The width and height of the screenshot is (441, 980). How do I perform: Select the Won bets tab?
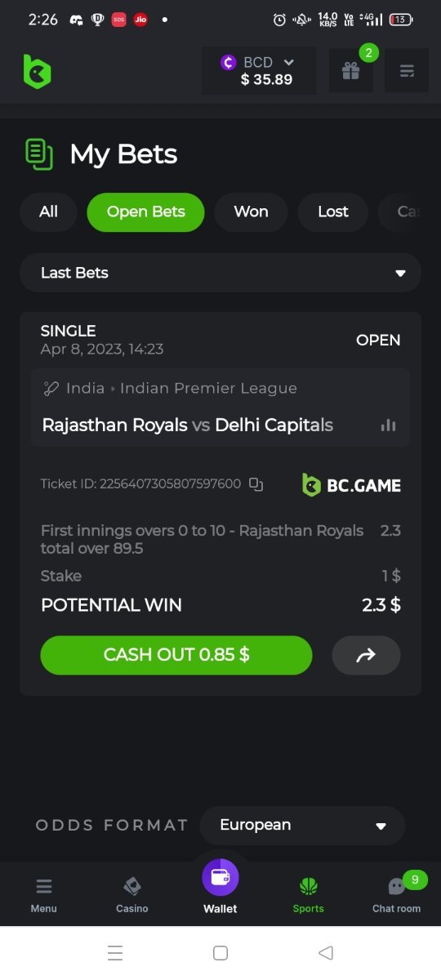251,212
